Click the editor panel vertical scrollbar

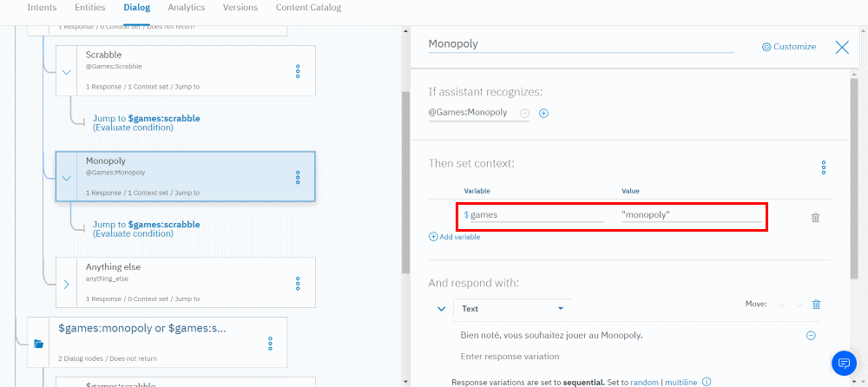coord(854,178)
